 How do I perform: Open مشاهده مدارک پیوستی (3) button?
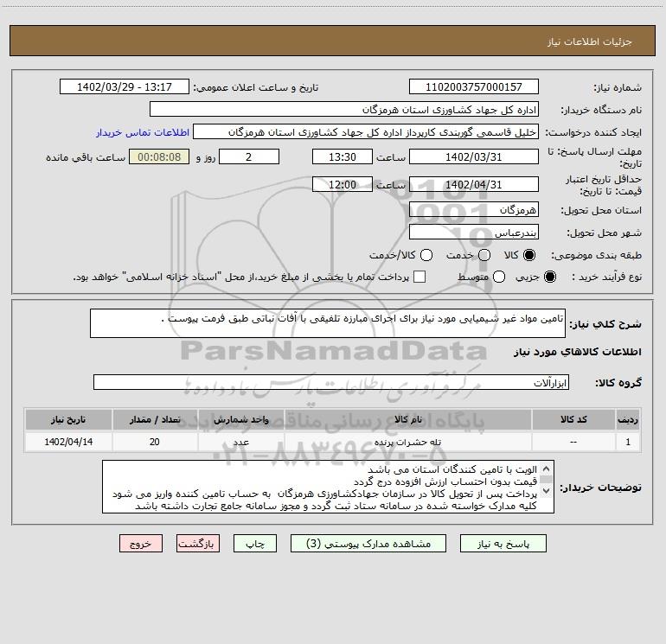pyautogui.click(x=368, y=544)
